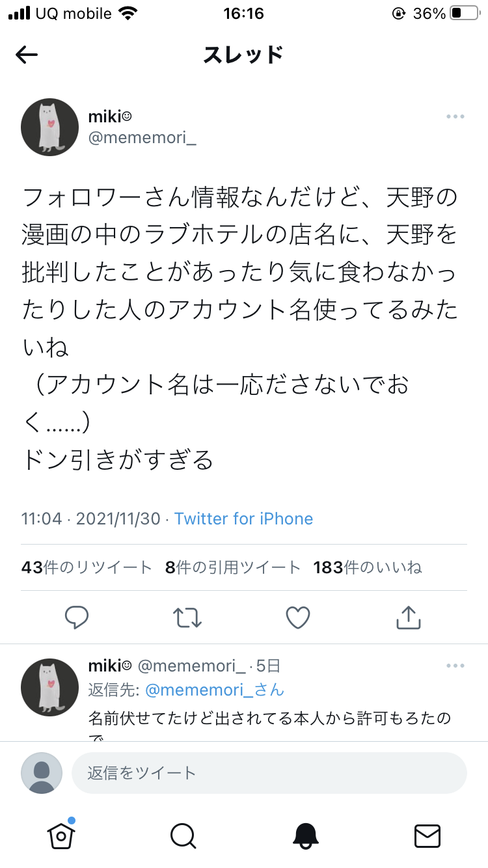Like the tweet with heart icon
Viewport: 488px width, 868px height.
pyautogui.click(x=298, y=617)
